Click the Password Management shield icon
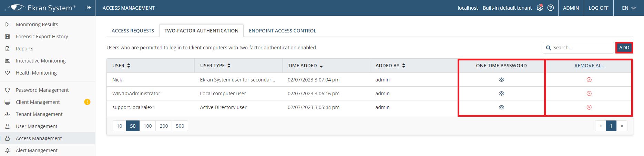The width and height of the screenshot is (644, 156). pyautogui.click(x=7, y=90)
